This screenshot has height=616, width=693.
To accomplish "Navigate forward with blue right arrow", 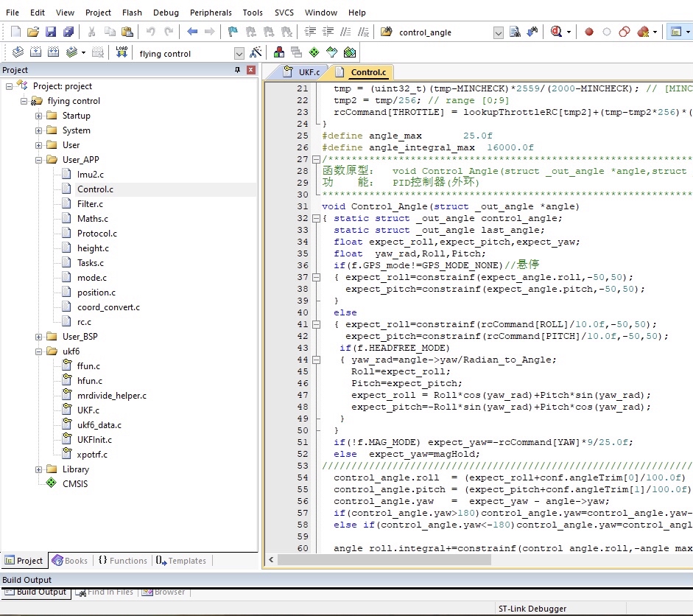I will (209, 32).
